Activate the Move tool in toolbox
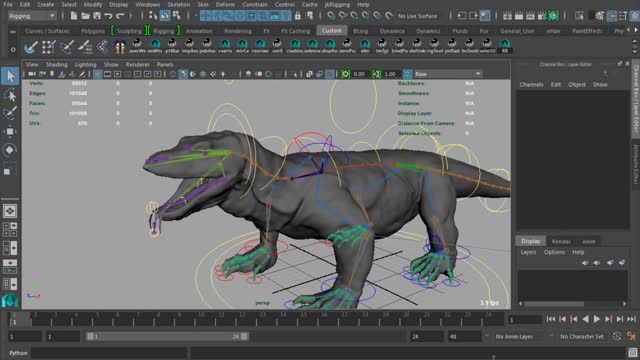This screenshot has width=640, height=360. tap(10, 131)
